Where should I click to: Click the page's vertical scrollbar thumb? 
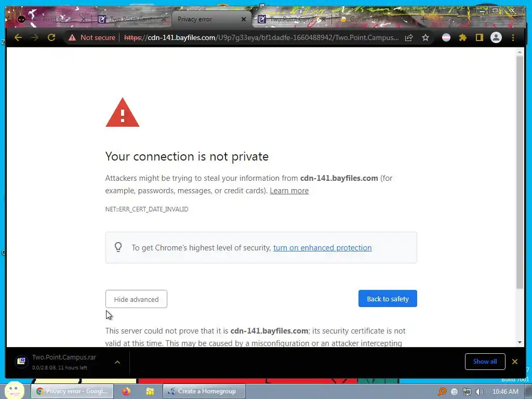[520, 171]
